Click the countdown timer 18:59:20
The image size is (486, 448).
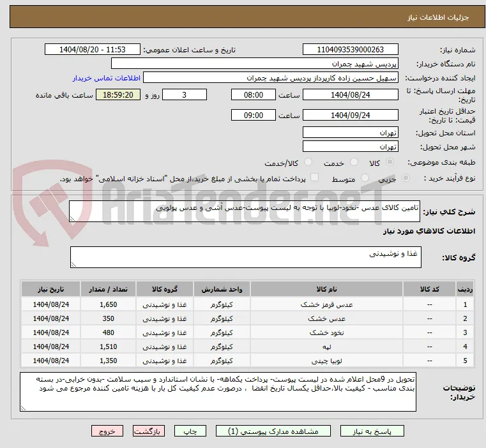tap(118, 95)
